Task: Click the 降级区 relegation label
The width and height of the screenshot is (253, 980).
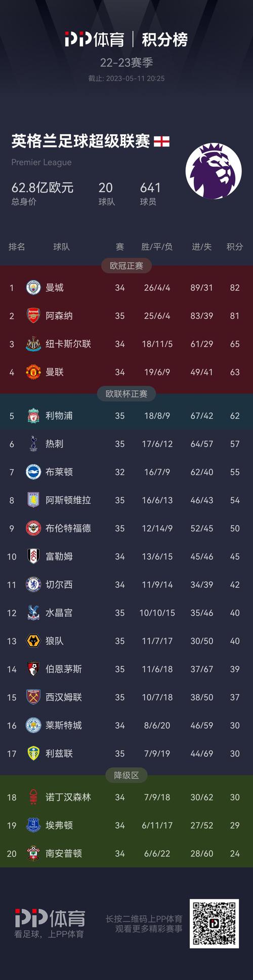Action: 126,775
